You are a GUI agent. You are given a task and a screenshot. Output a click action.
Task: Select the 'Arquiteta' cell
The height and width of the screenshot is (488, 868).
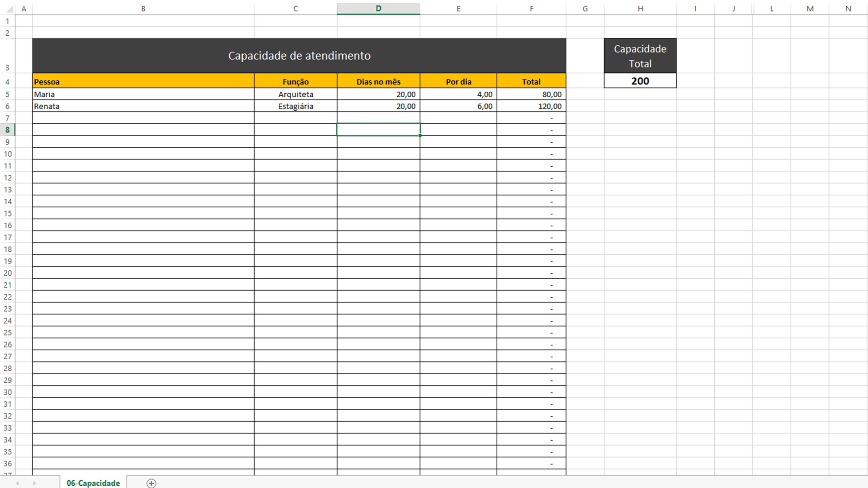click(296, 94)
